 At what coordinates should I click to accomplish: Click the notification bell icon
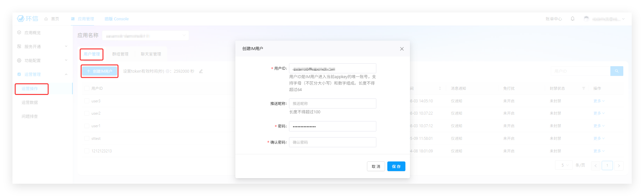click(x=573, y=19)
